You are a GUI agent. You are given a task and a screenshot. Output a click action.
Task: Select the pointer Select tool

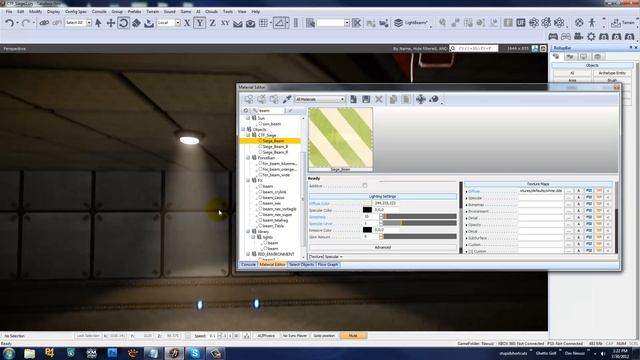point(98,23)
